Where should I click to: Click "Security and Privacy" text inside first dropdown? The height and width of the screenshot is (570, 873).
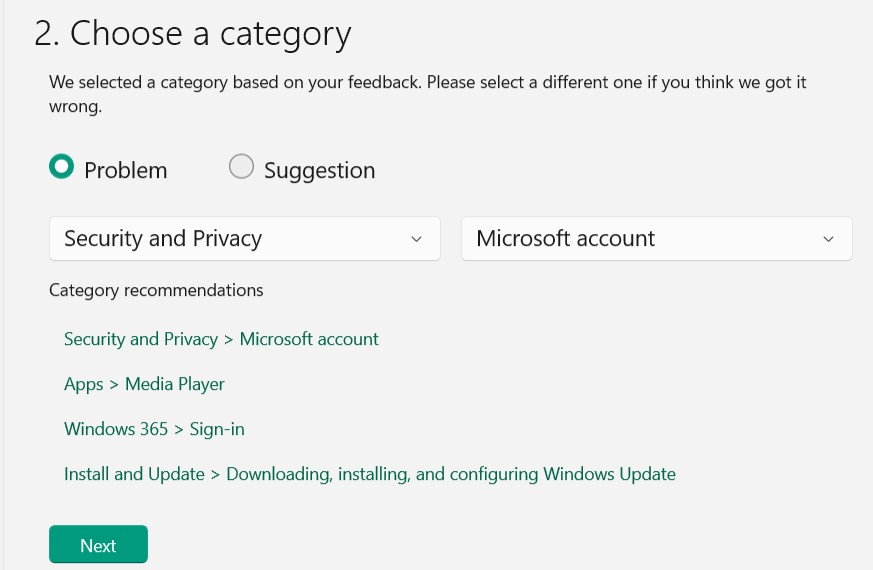(x=163, y=239)
